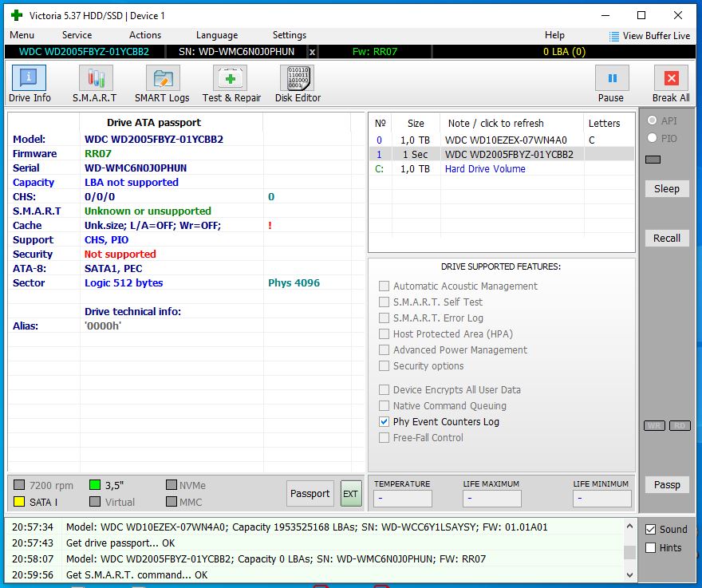The width and height of the screenshot is (702, 588).
Task: Open the Language menu
Action: tap(217, 35)
